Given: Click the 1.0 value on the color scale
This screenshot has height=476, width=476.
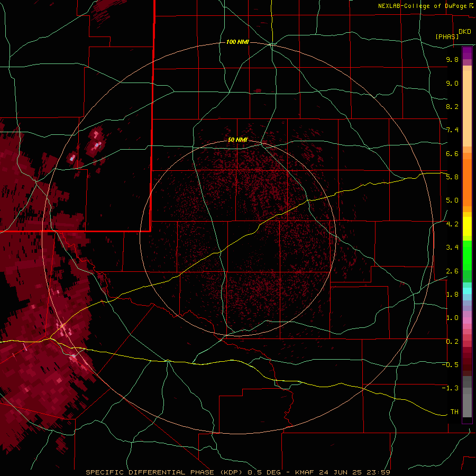Looking at the screenshot, I should point(452,318).
